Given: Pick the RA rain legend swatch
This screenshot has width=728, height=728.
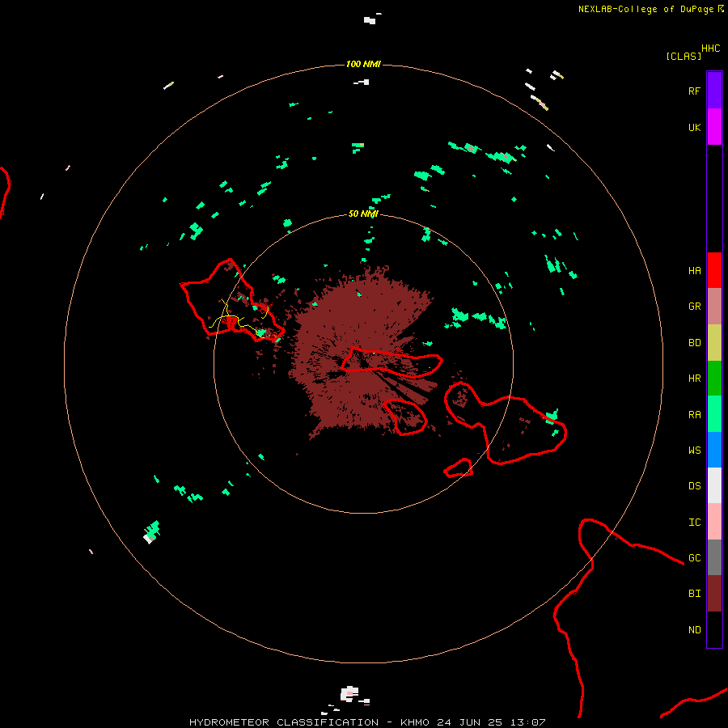Looking at the screenshot, I should (x=714, y=414).
